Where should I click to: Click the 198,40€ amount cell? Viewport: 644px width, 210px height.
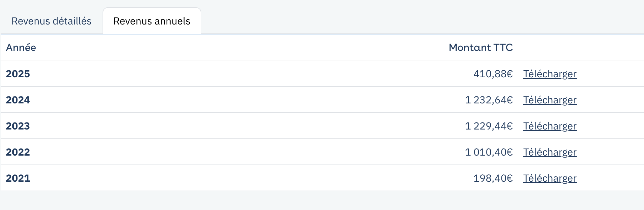tap(493, 178)
